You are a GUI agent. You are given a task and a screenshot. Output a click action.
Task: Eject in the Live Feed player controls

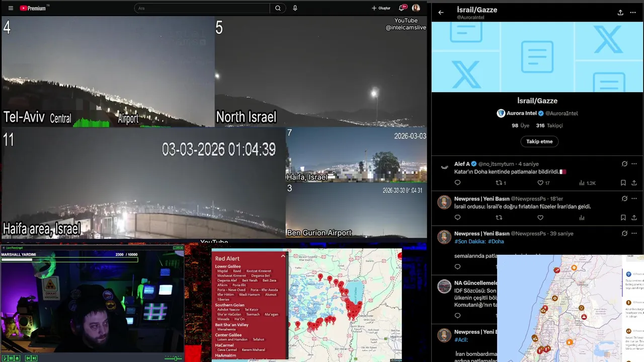(17, 358)
